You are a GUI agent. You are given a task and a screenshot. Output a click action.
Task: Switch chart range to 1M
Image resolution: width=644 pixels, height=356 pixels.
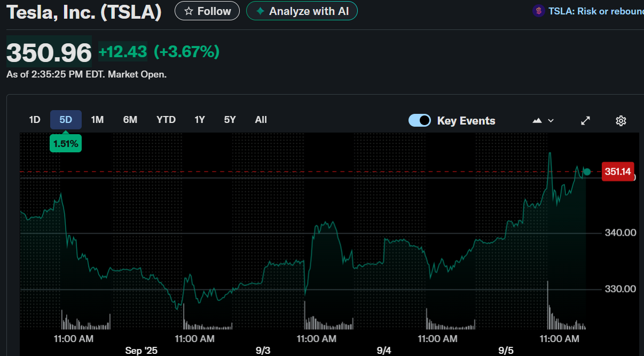click(97, 120)
